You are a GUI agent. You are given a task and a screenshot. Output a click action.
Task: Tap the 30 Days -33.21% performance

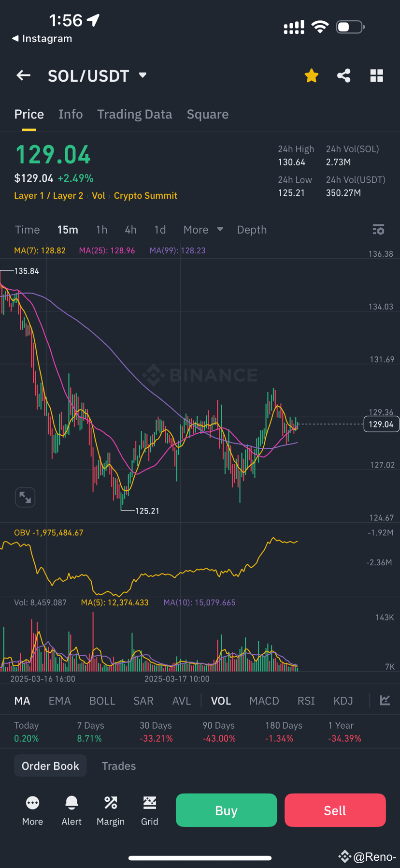click(x=156, y=732)
